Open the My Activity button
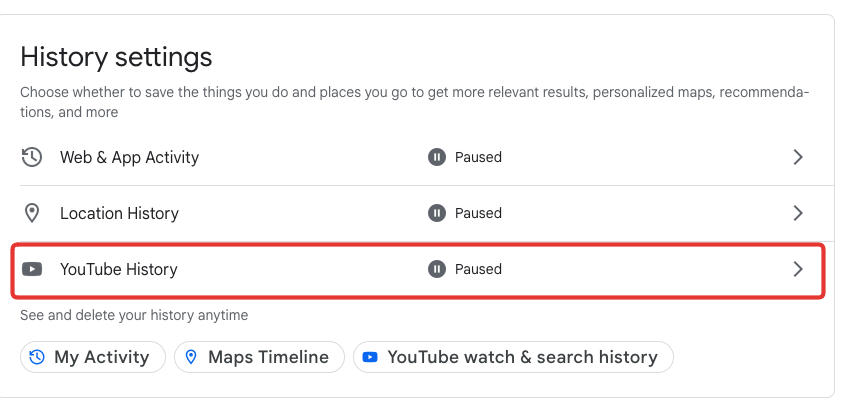The width and height of the screenshot is (843, 403). 92,357
